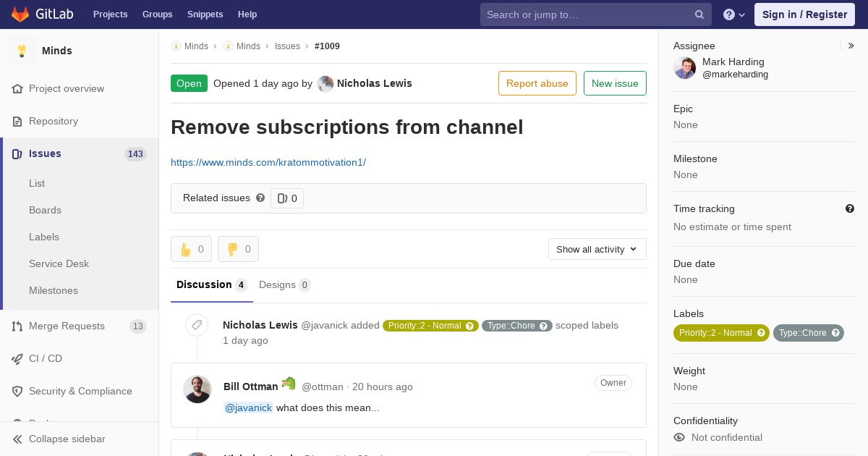Click Bill Ottman's status emoji
Image resolution: width=868 pixels, height=456 pixels.
[289, 384]
